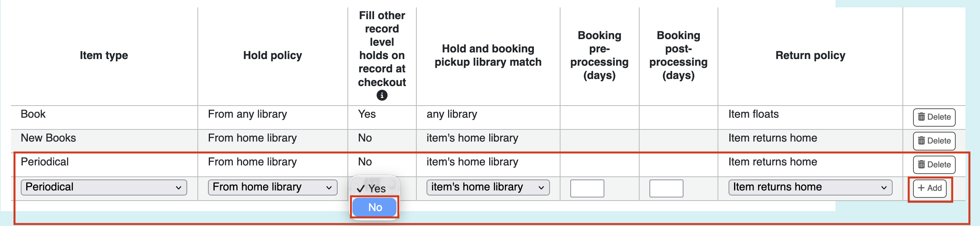Click the Hold policy column header
The width and height of the screenshot is (980, 226).
click(x=273, y=56)
